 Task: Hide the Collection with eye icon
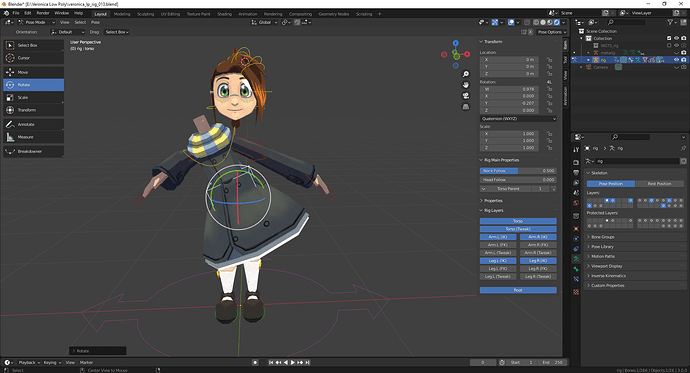(676, 38)
